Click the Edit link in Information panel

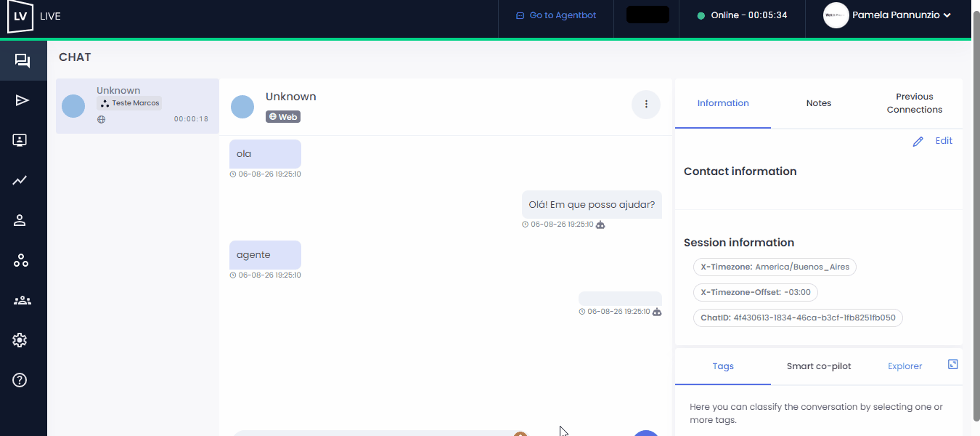[944, 141]
